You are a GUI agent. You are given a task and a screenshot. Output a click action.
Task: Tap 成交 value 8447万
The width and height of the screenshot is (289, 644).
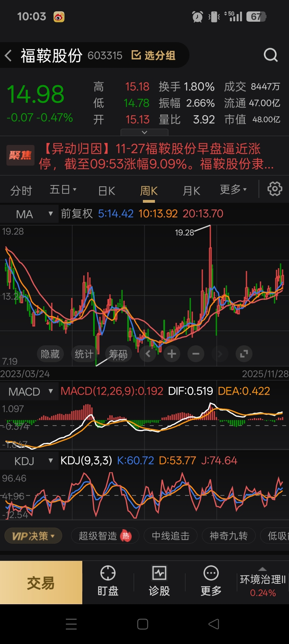[x=265, y=87]
